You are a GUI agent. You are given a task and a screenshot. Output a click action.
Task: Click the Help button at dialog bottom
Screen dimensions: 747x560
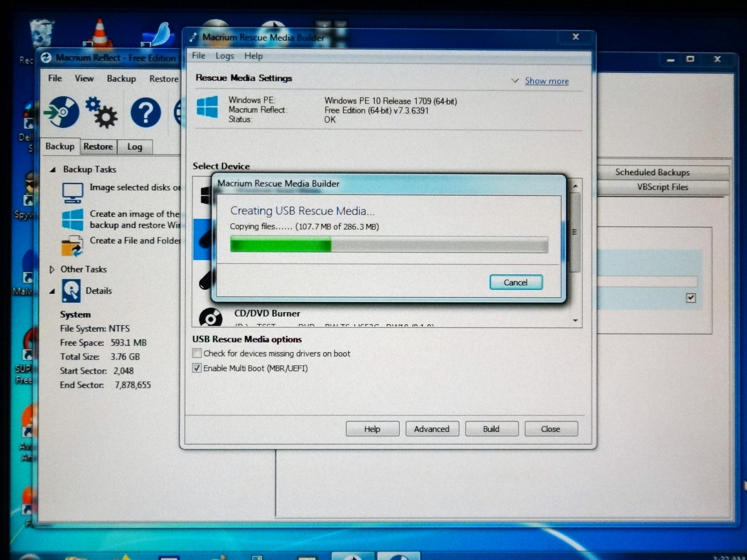tap(372, 429)
